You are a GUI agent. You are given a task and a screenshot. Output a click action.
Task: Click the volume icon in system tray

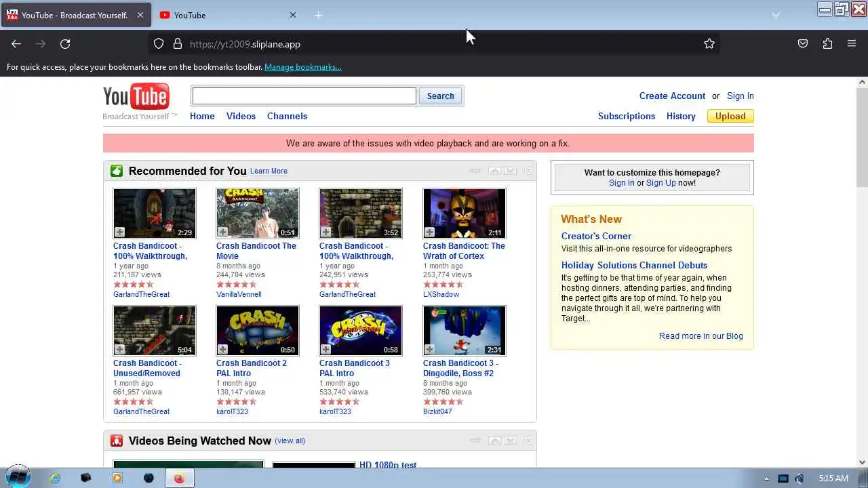[x=800, y=479]
